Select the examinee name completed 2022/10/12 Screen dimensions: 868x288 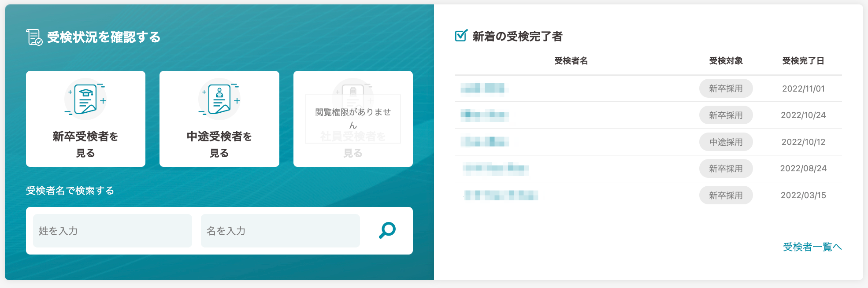click(x=485, y=142)
